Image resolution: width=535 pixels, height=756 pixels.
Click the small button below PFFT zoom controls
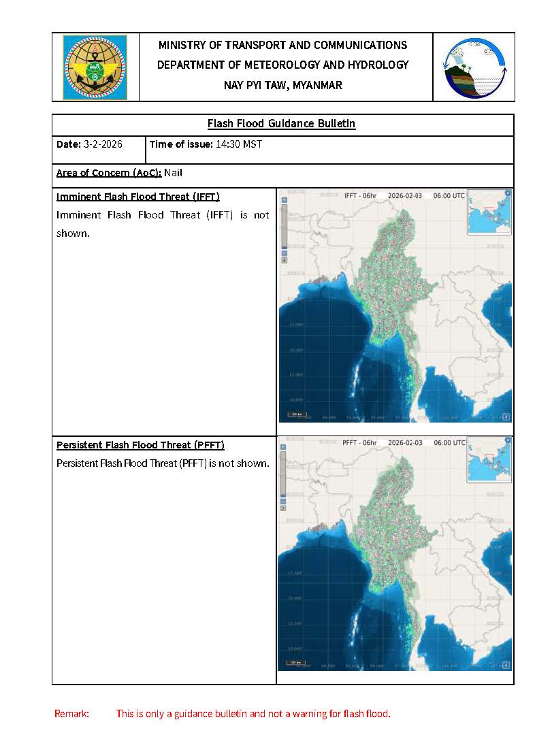(x=284, y=508)
